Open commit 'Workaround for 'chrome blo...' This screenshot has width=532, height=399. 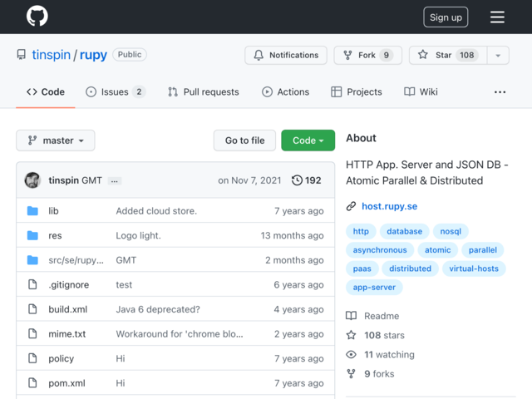click(x=180, y=334)
